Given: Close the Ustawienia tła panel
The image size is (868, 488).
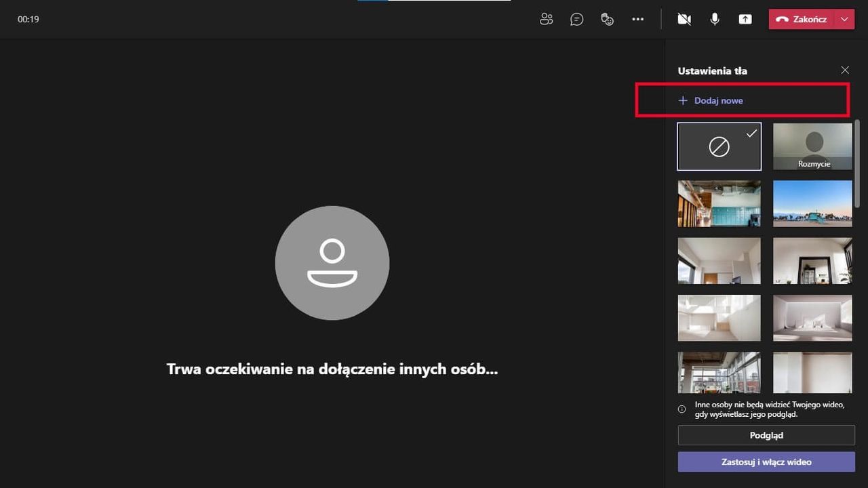Looking at the screenshot, I should pos(845,70).
